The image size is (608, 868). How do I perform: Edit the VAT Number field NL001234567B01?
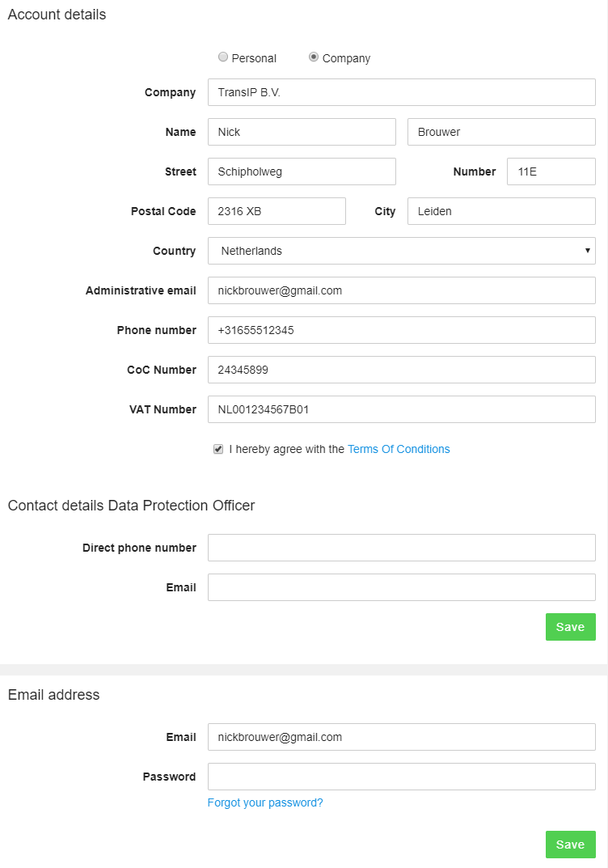[x=402, y=409]
